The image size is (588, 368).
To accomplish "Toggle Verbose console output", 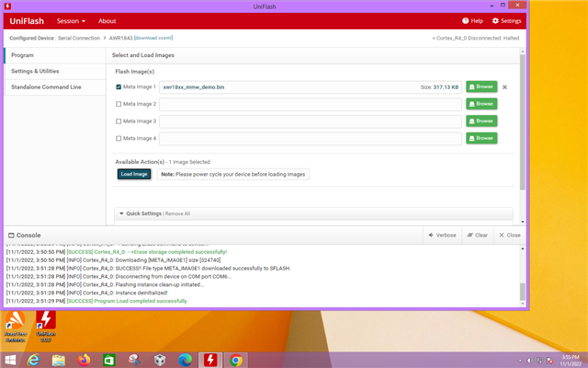I will point(442,236).
